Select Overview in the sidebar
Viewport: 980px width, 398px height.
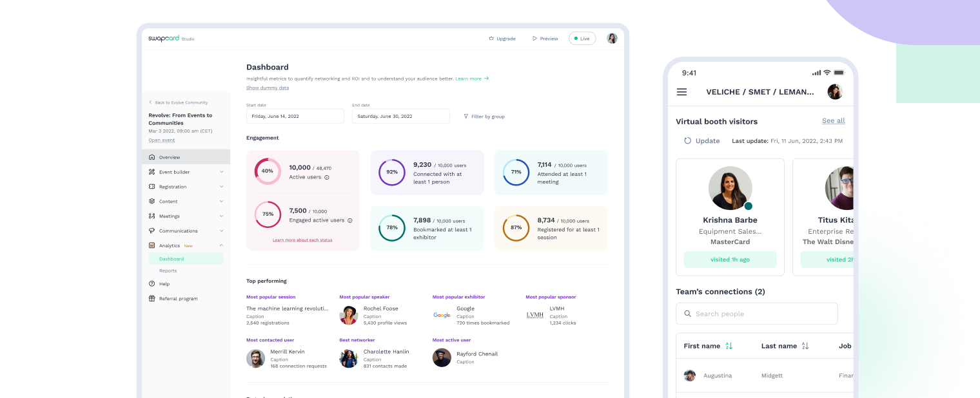tap(186, 157)
